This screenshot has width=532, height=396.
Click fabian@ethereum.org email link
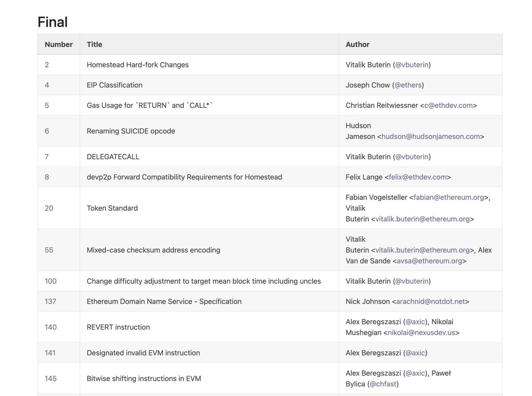448,198
